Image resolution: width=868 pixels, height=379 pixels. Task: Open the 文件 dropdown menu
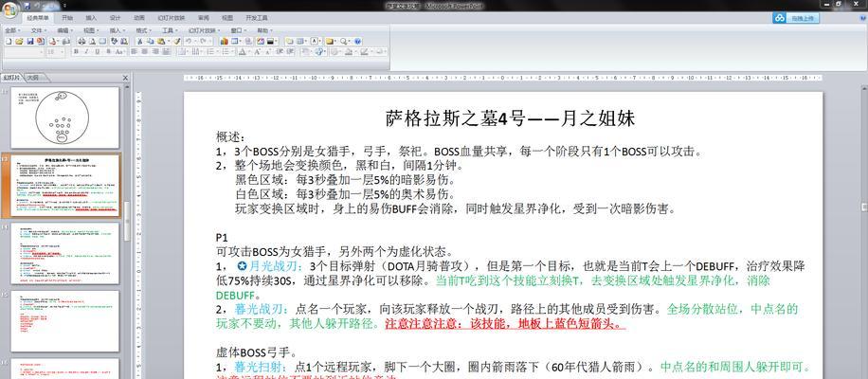point(38,30)
